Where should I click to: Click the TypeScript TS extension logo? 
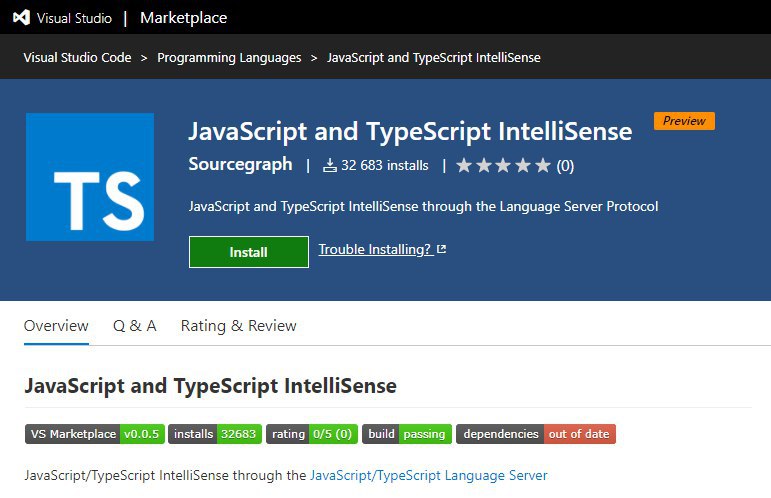pos(90,177)
